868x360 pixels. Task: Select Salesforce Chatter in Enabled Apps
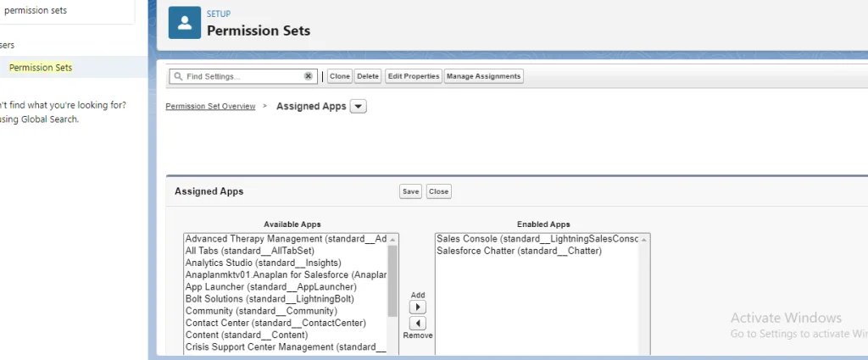(x=537, y=251)
